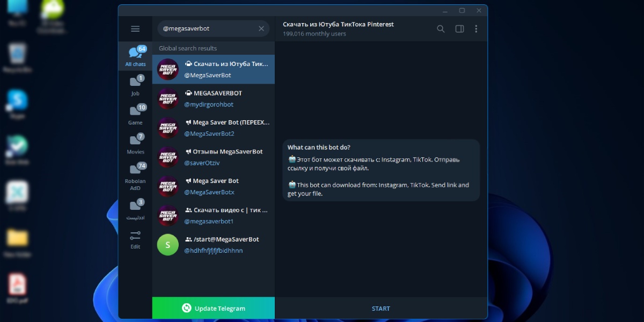
Task: Open This PC desktop icon
Action: click(17, 12)
